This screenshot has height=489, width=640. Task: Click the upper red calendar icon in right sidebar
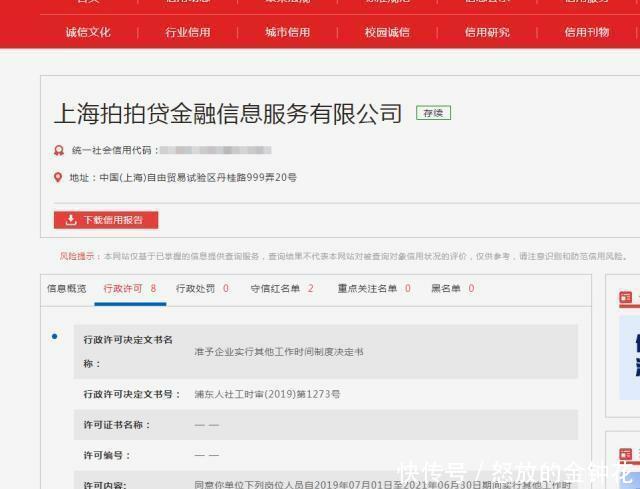tap(625, 297)
